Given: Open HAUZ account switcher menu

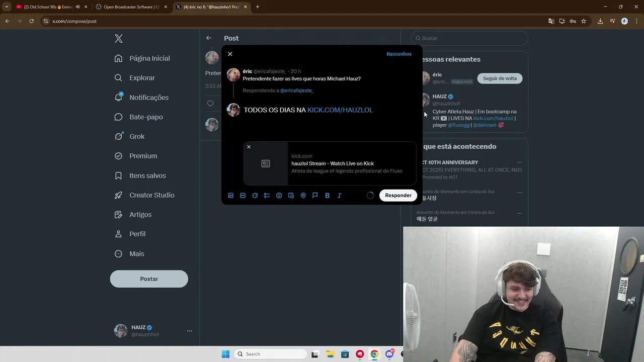Looking at the screenshot, I should pyautogui.click(x=153, y=331).
